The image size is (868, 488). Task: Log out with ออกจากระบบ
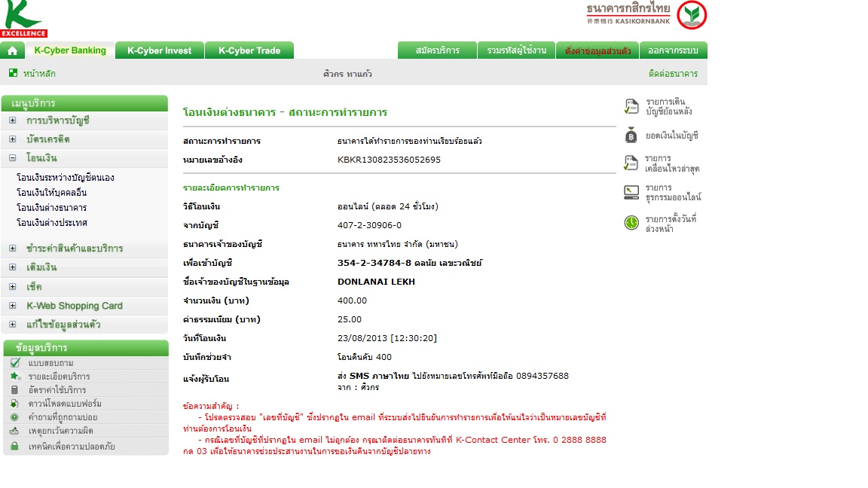pyautogui.click(x=673, y=50)
